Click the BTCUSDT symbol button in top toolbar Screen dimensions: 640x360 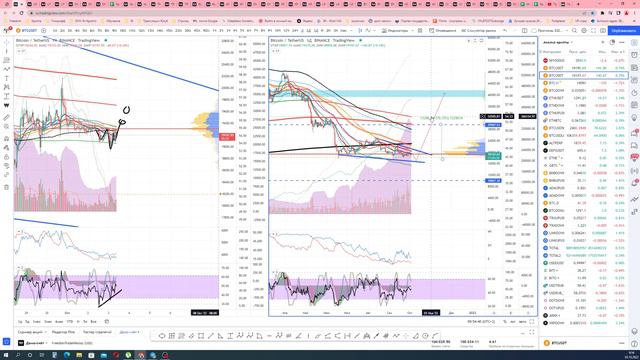[27, 31]
